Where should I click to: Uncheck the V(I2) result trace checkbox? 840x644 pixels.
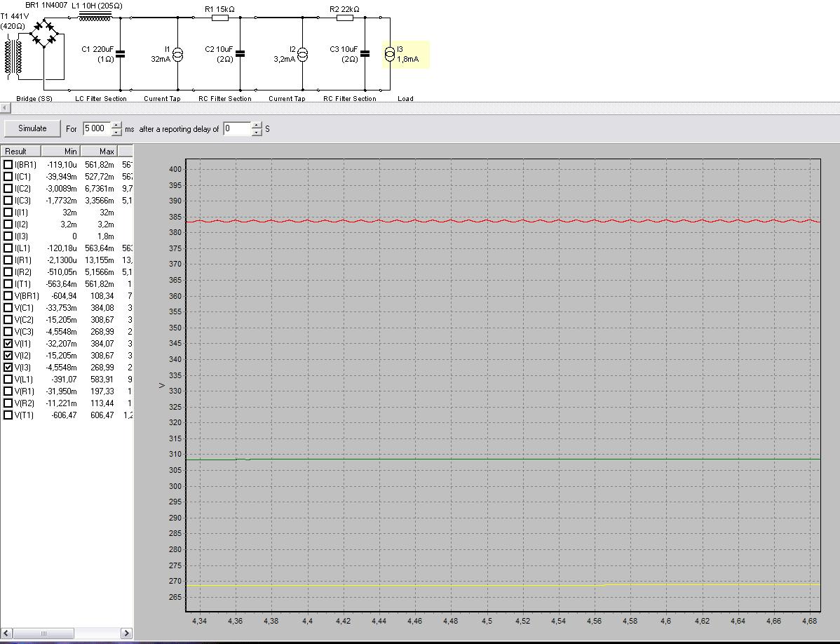[x=8, y=355]
